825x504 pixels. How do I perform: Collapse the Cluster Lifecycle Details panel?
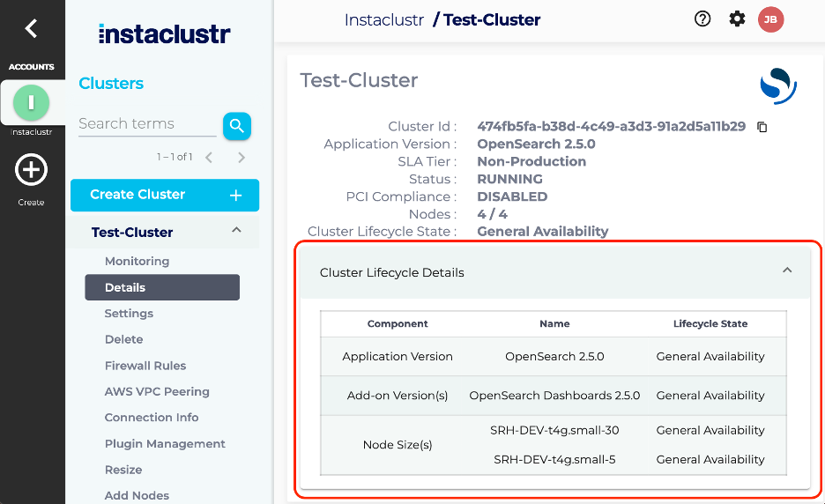tap(787, 271)
